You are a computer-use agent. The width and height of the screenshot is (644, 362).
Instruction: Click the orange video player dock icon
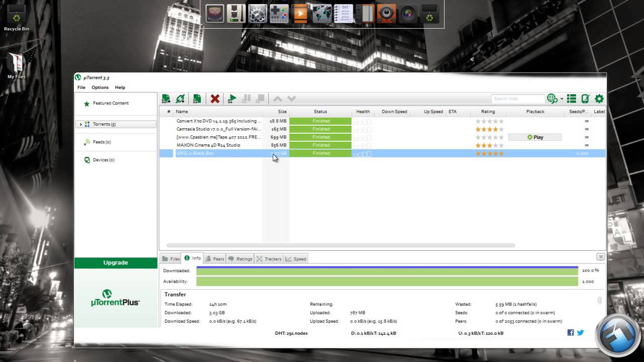(300, 14)
